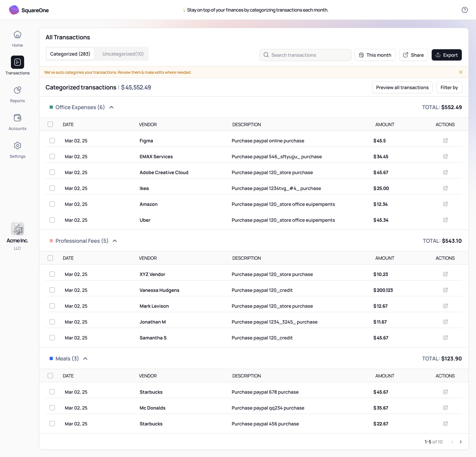Click the $200.123 amount cell
This screenshot has width=476, height=457.
pyautogui.click(x=383, y=290)
